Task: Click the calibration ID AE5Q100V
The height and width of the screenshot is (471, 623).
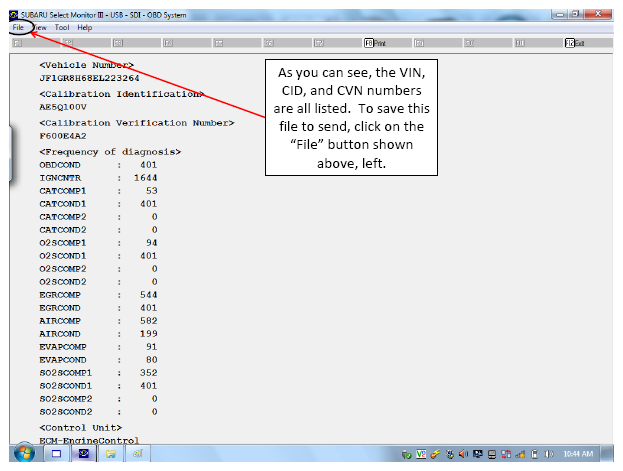Action: pos(63,107)
